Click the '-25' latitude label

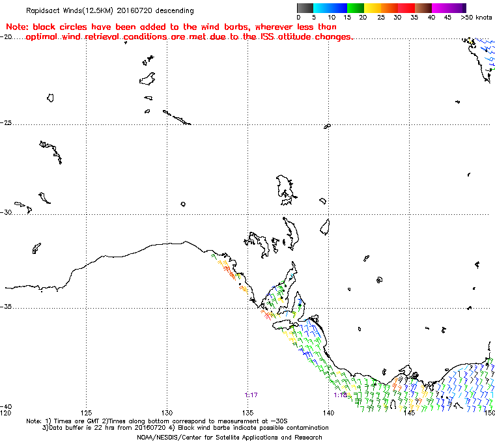pos(6,122)
